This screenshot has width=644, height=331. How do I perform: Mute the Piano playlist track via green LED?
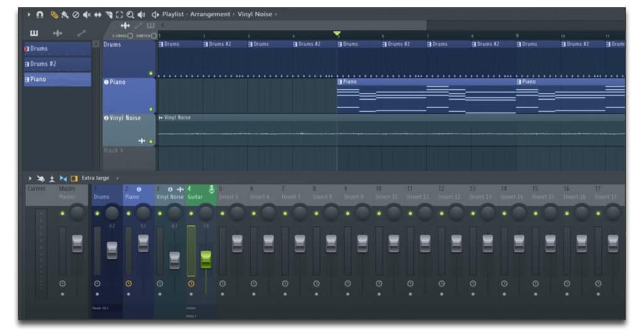[x=151, y=109]
